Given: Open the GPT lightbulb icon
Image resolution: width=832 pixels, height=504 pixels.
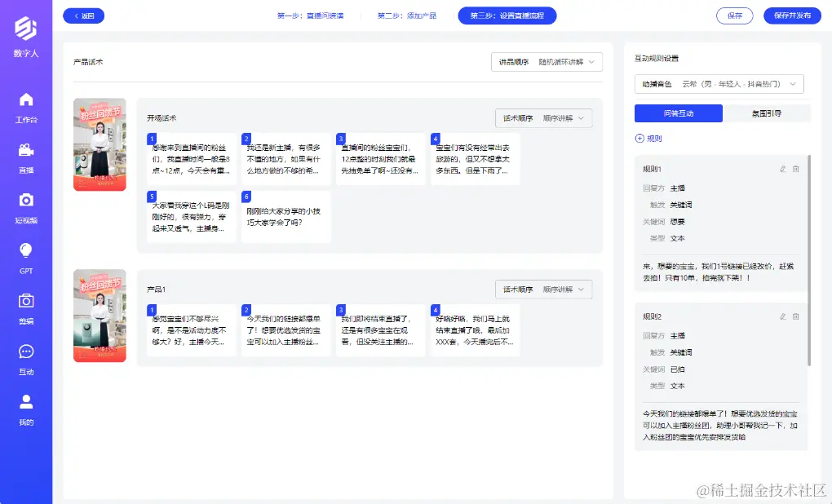Looking at the screenshot, I should (x=26, y=250).
